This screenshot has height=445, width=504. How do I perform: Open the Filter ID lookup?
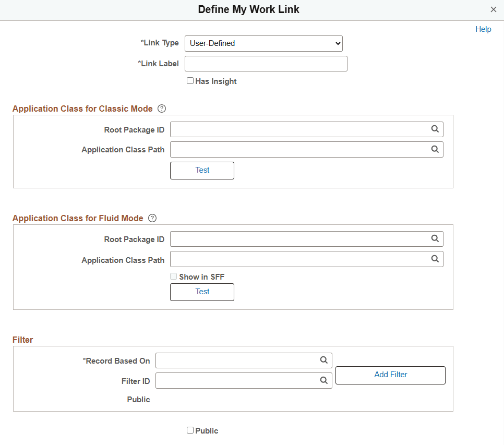point(324,380)
